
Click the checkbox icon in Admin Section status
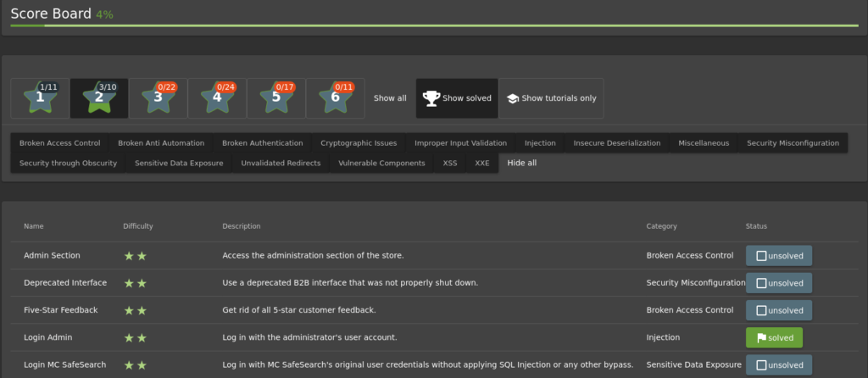pyautogui.click(x=761, y=256)
